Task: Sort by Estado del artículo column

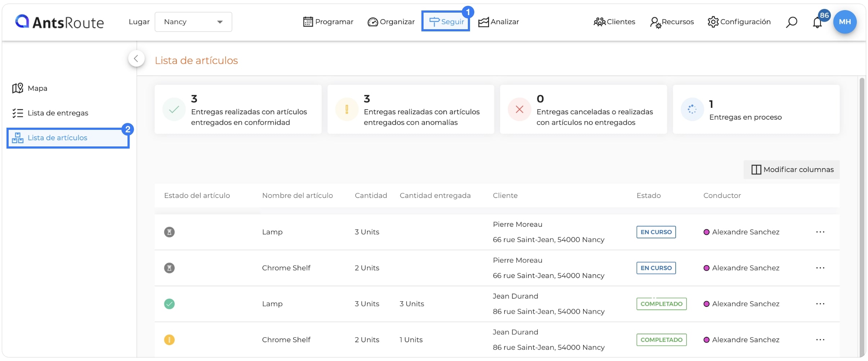Action: click(x=197, y=195)
